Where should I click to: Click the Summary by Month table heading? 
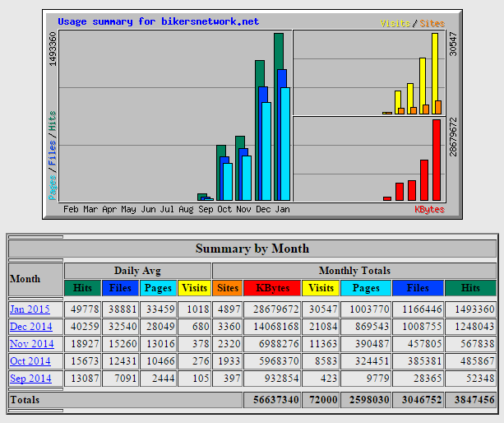tap(252, 249)
